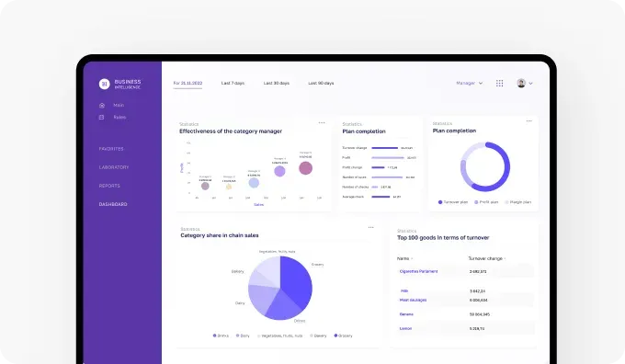The width and height of the screenshot is (625, 364).
Task: Click the 'Effectiveness of the category manager' title
Action: [231, 131]
